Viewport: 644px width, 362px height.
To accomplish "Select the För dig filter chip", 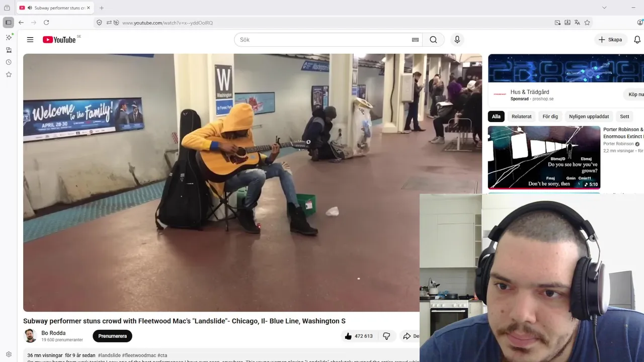I will pyautogui.click(x=550, y=116).
